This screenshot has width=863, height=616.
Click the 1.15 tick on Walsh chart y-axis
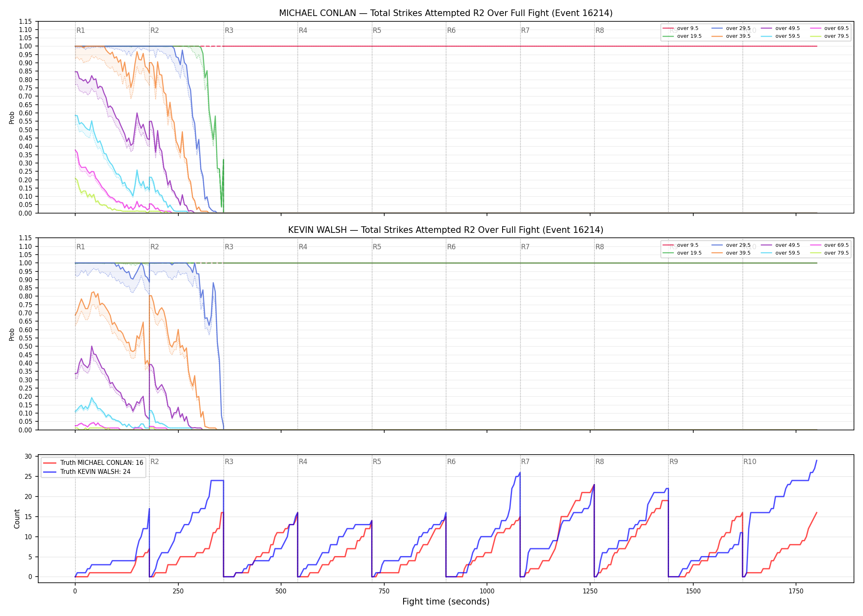(25, 238)
